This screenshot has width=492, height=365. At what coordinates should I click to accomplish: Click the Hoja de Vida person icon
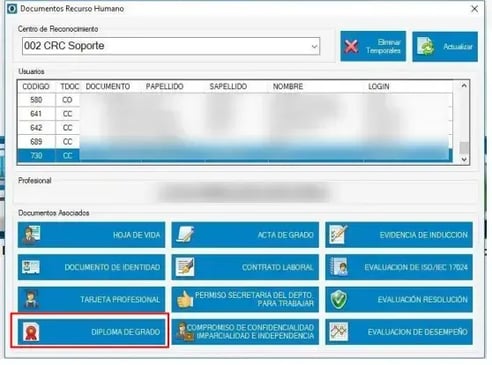[31, 235]
